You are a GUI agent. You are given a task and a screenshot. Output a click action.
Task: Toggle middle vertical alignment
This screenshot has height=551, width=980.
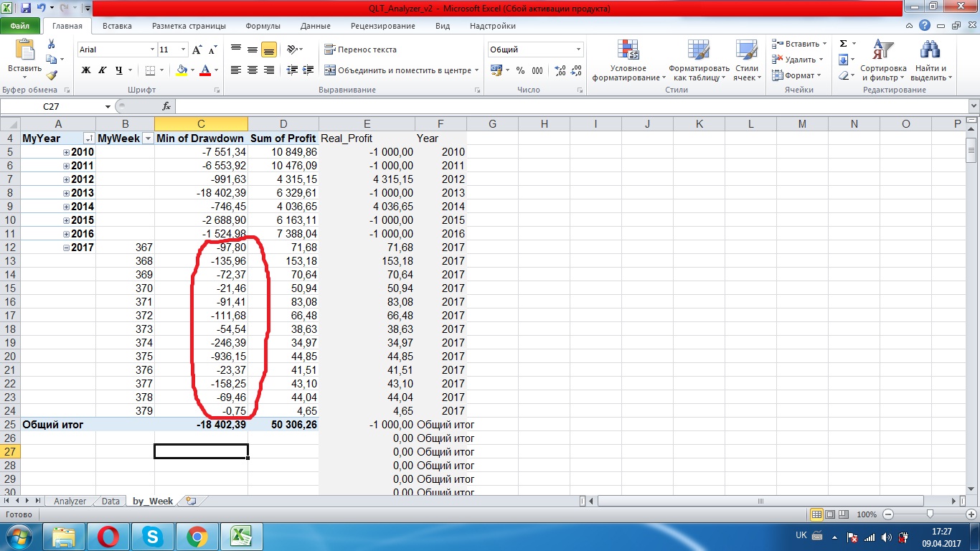(x=253, y=50)
